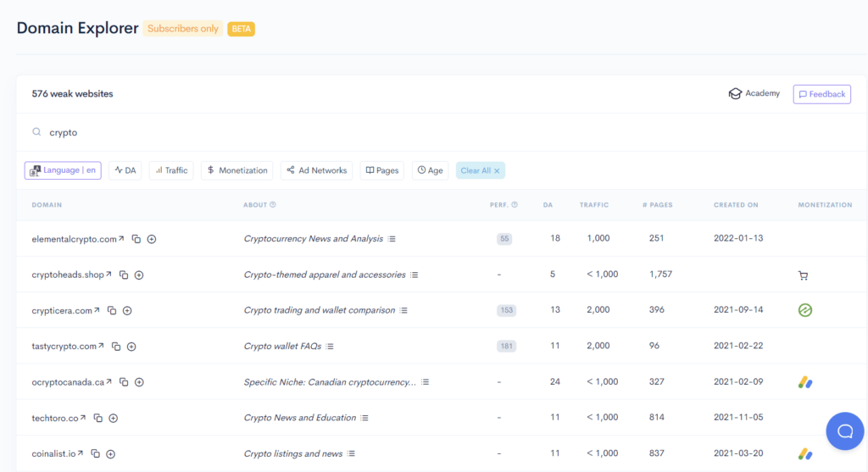Image resolution: width=868 pixels, height=472 pixels.
Task: Open crypticera.com external link
Action: (97, 310)
